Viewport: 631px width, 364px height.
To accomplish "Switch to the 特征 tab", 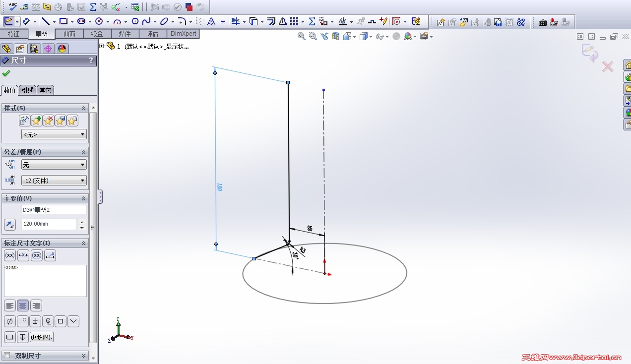I will [x=14, y=34].
